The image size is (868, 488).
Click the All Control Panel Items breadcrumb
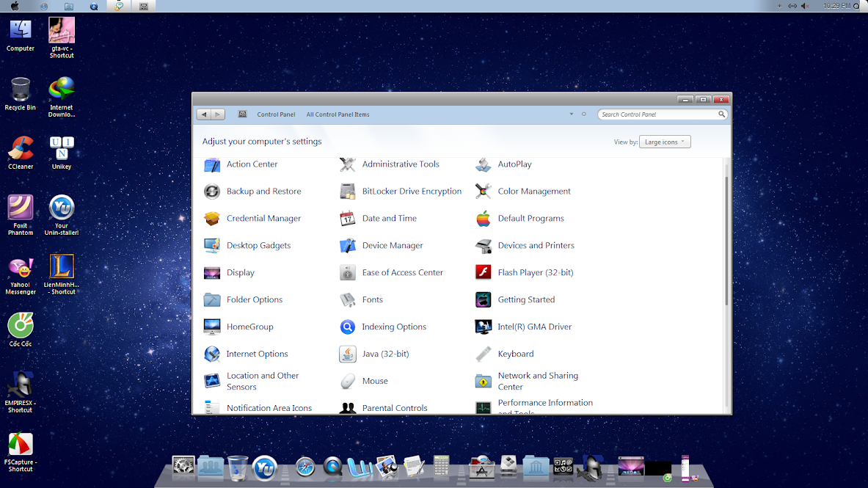[x=338, y=114]
